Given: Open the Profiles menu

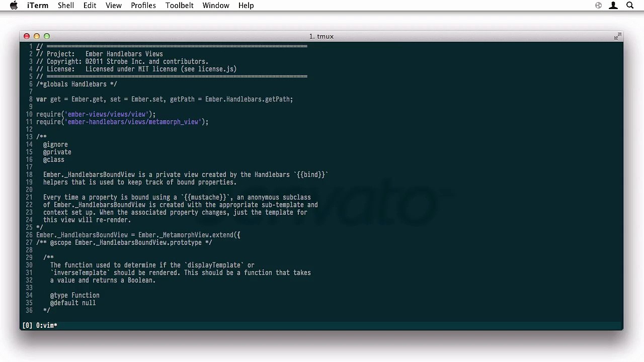Looking at the screenshot, I should (x=143, y=6).
